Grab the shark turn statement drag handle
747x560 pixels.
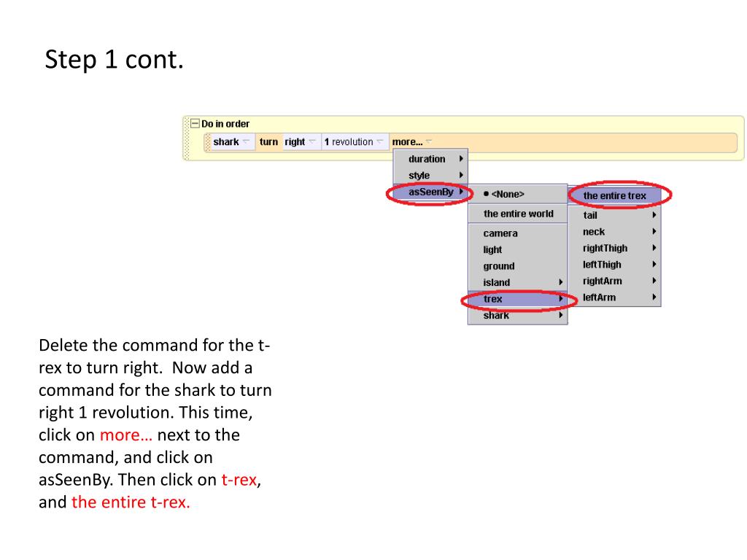pyautogui.click(x=208, y=142)
